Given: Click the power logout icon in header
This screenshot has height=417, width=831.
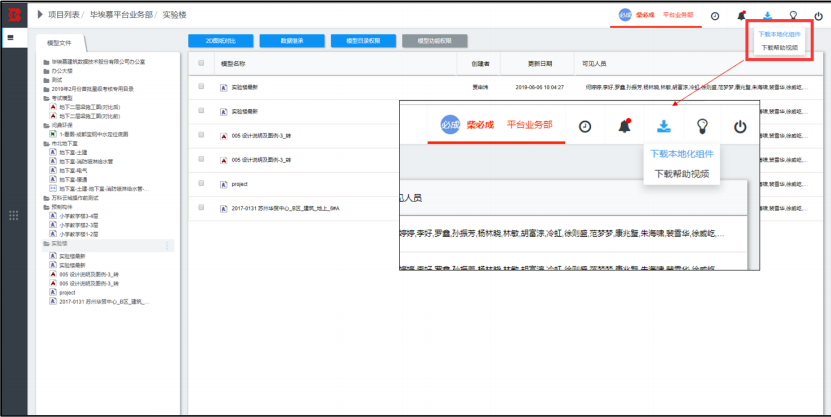Looking at the screenshot, I should tap(819, 16).
